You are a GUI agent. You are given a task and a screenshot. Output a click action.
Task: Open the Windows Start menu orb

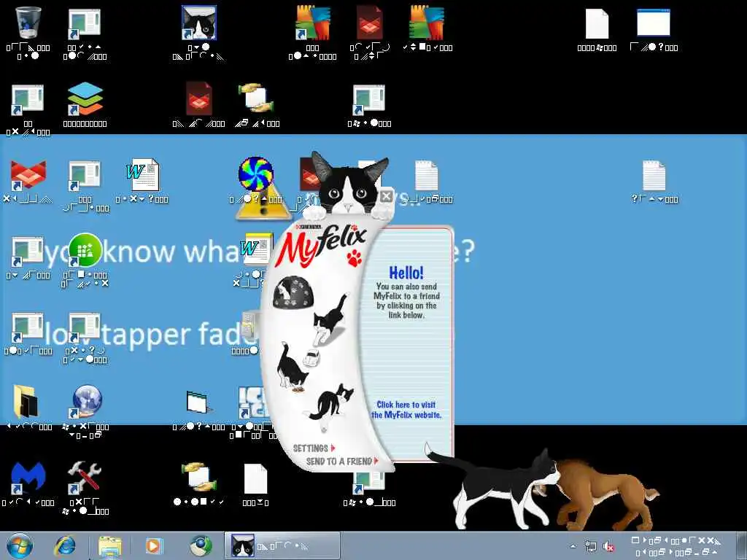[20, 545]
